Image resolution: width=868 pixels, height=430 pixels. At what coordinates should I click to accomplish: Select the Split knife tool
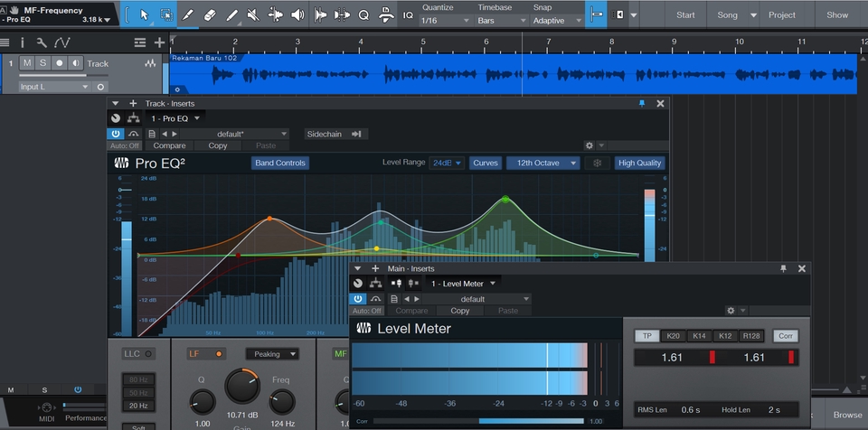(x=188, y=15)
